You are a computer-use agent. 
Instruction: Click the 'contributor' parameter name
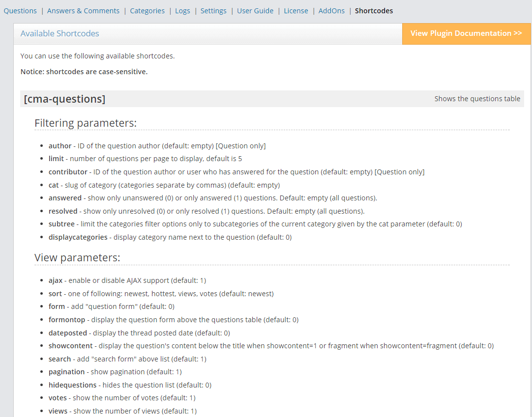68,172
